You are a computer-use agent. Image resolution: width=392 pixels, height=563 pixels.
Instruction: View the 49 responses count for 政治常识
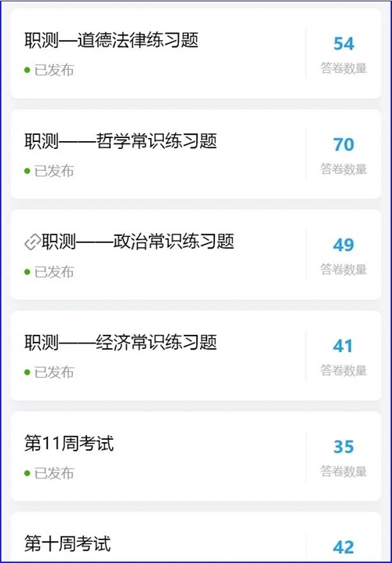coord(344,245)
